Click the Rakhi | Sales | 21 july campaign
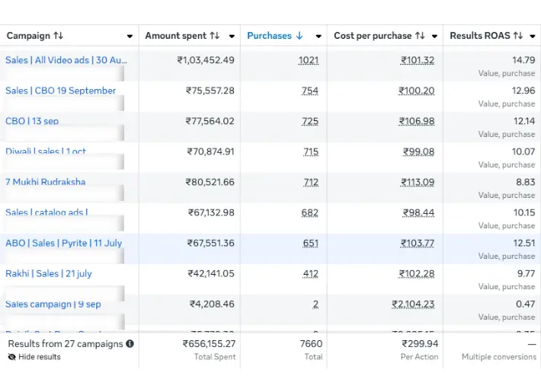The width and height of the screenshot is (541, 392). pyautogui.click(x=49, y=273)
